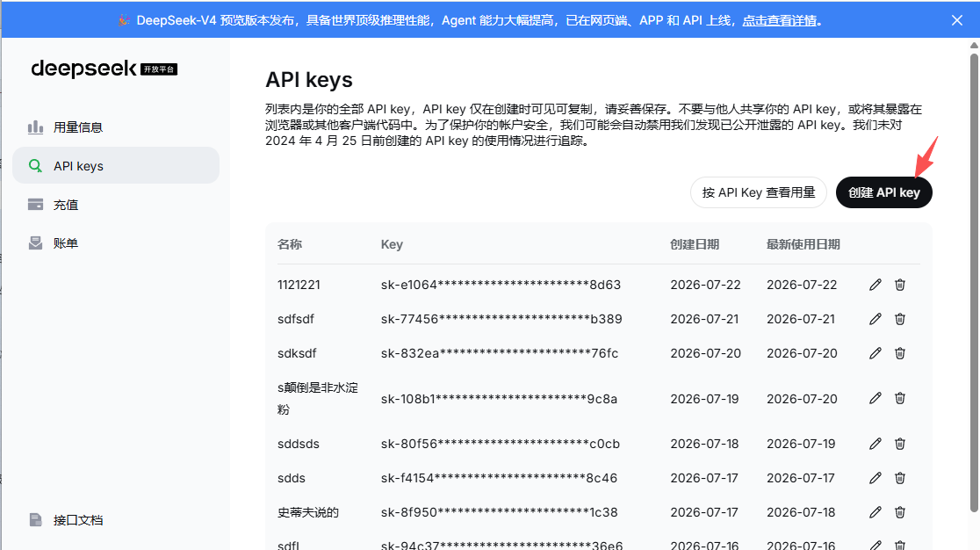Click the pencil icon for sdfsdf
Image resolution: width=980 pixels, height=550 pixels.
point(875,320)
